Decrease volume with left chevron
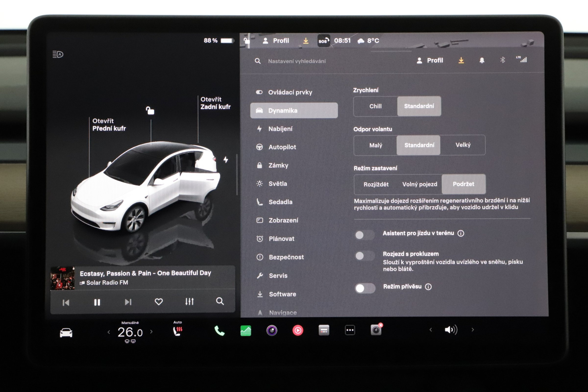 pyautogui.click(x=431, y=330)
